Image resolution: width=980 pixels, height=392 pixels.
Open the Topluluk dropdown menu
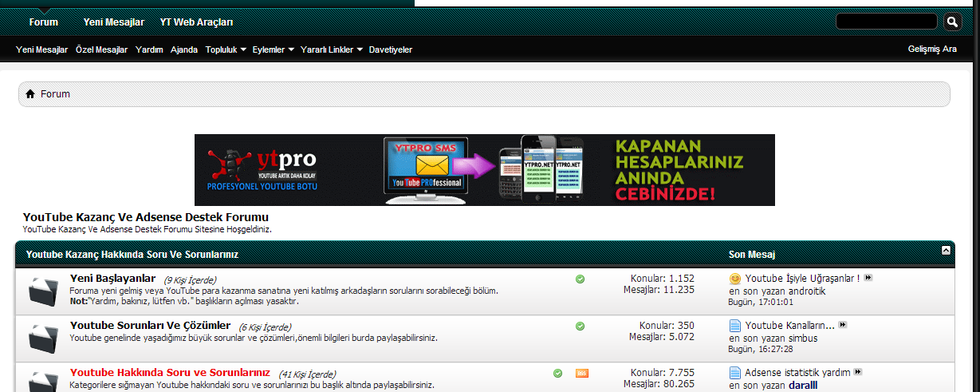pyautogui.click(x=226, y=49)
